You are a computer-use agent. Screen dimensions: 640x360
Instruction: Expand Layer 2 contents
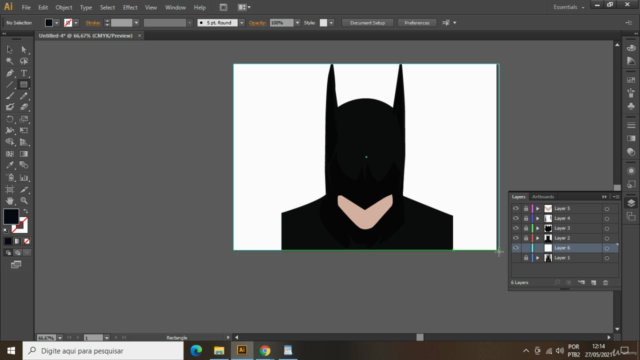538,238
